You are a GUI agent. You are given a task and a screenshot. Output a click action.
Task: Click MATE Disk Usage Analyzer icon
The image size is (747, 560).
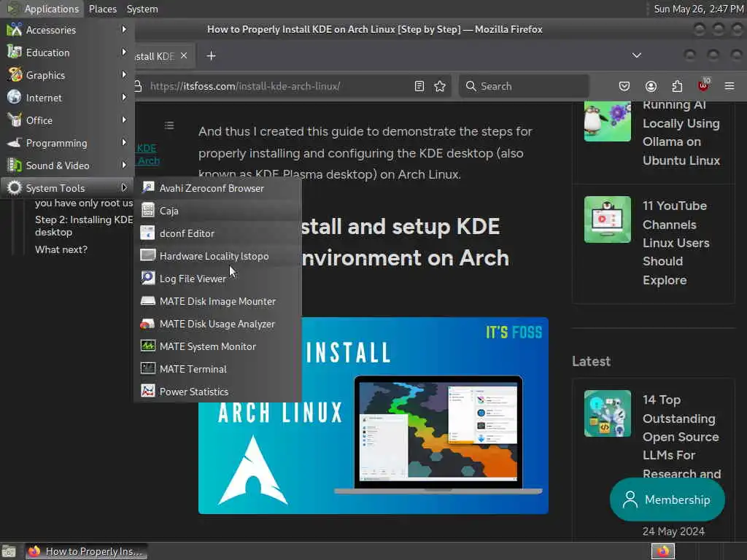(148, 323)
